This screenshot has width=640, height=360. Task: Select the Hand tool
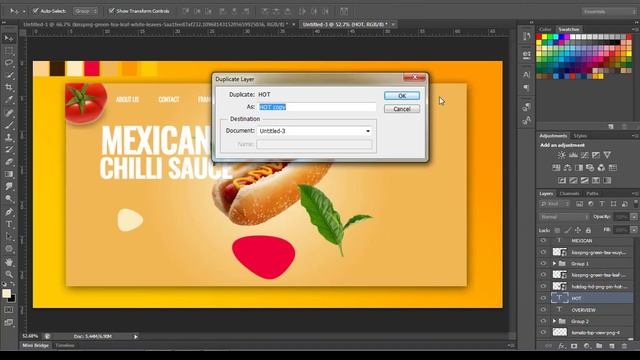pyautogui.click(x=9, y=262)
